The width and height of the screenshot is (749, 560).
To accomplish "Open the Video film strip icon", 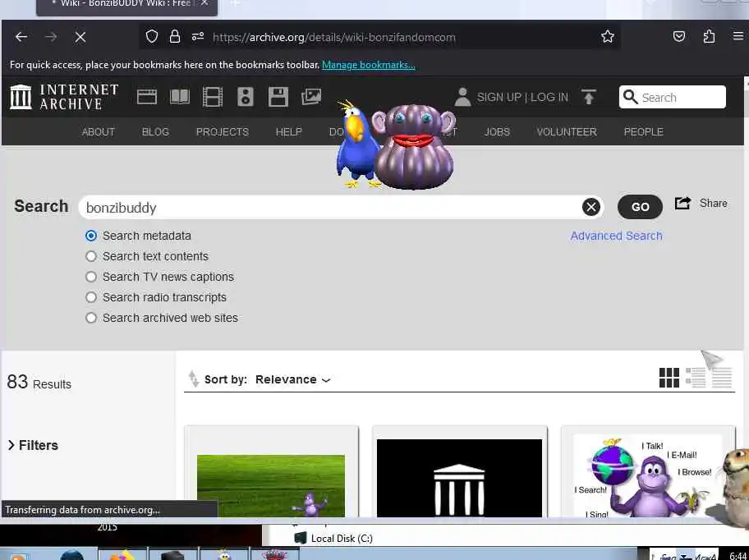I will (213, 97).
